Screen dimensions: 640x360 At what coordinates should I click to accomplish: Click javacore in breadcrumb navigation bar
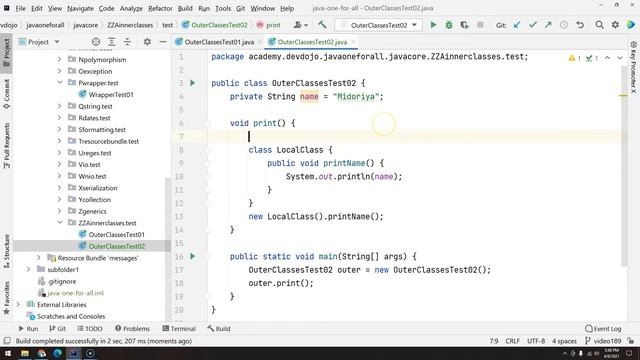point(86,25)
